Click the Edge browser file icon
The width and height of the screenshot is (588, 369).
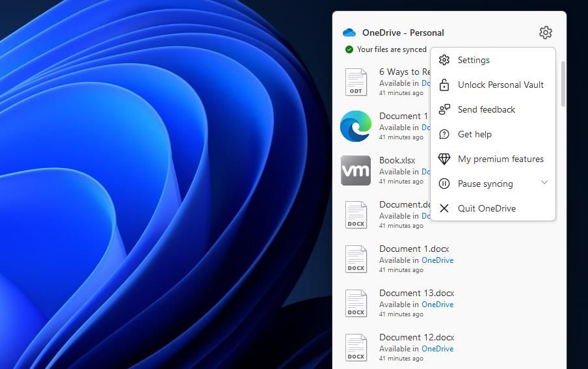pos(356,126)
